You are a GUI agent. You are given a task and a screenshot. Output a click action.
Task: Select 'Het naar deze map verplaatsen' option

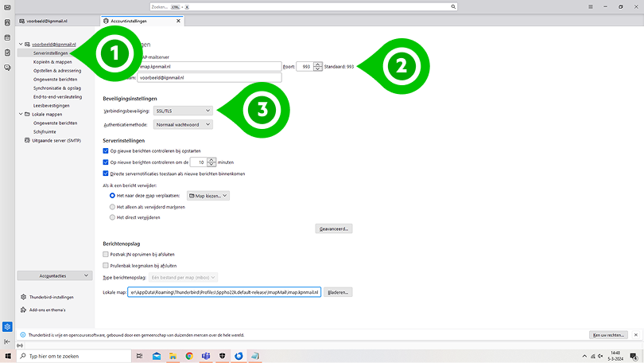pyautogui.click(x=112, y=196)
